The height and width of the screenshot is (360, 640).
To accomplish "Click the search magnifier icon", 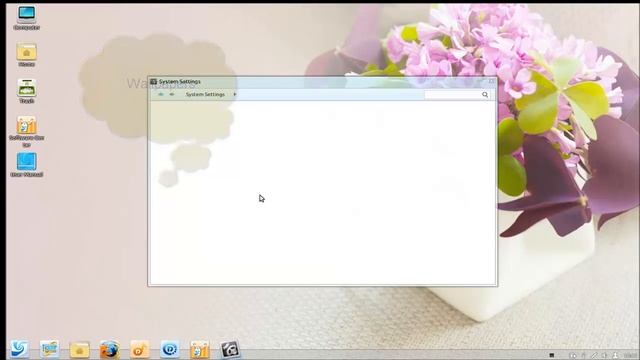I will tap(485, 95).
